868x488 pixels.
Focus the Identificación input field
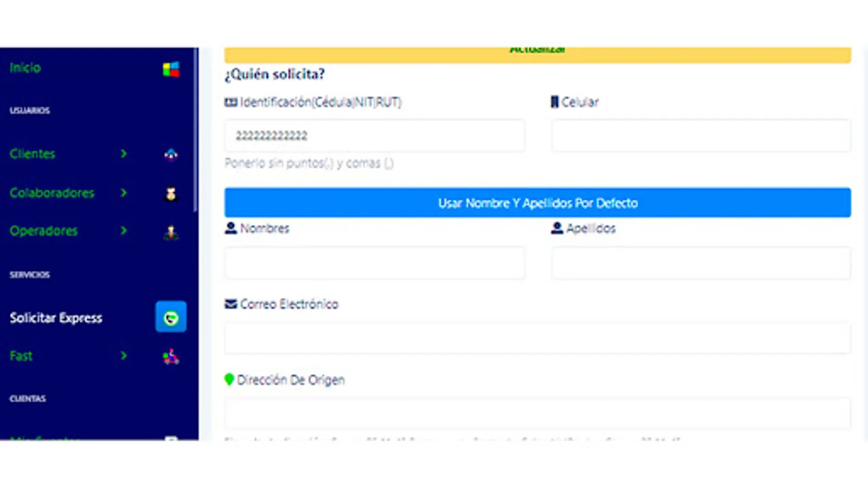tap(374, 136)
